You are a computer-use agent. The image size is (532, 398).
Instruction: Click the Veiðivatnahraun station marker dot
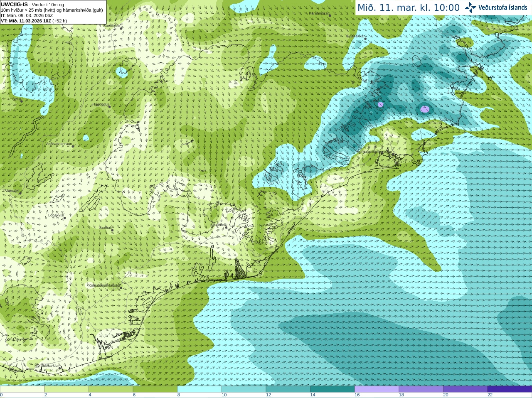(x=73, y=146)
